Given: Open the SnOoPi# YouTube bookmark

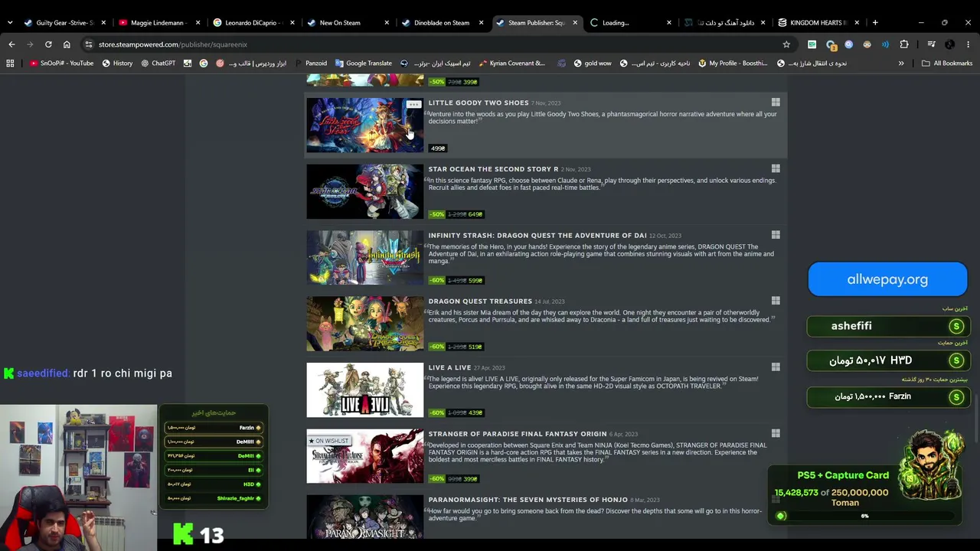Looking at the screenshot, I should (61, 64).
